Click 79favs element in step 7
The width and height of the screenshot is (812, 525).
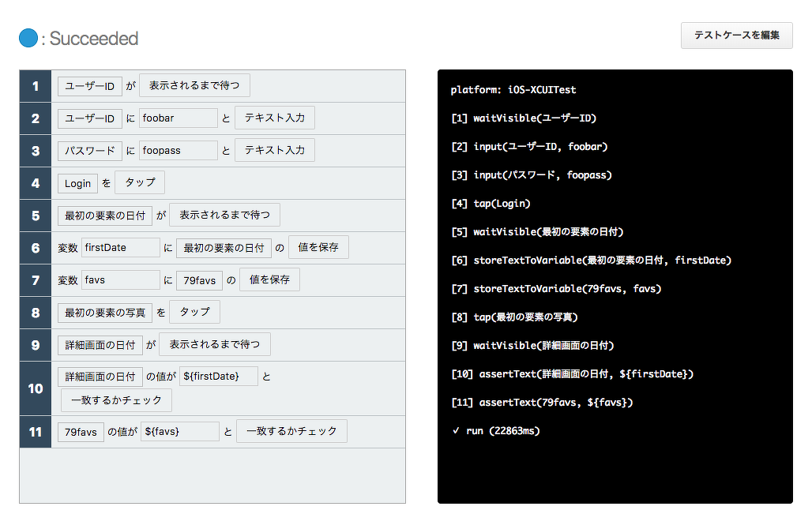click(199, 280)
